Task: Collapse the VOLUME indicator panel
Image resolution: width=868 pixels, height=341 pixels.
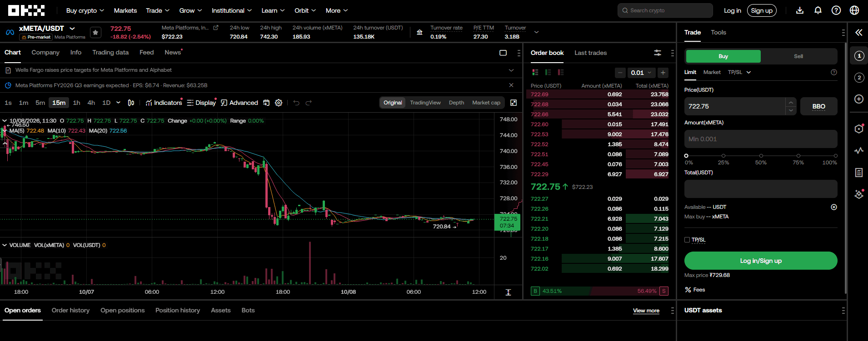Action: tap(5, 245)
